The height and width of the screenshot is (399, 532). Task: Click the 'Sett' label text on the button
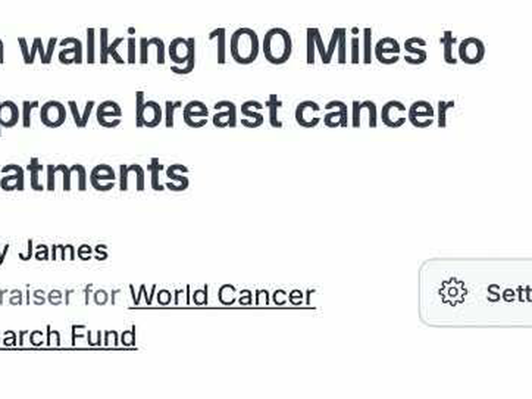click(509, 293)
